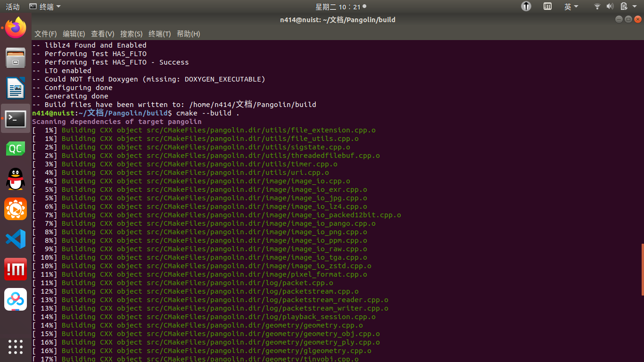Click the n414@nuist window title
Viewport: 644px width, 362px height.
point(338,20)
